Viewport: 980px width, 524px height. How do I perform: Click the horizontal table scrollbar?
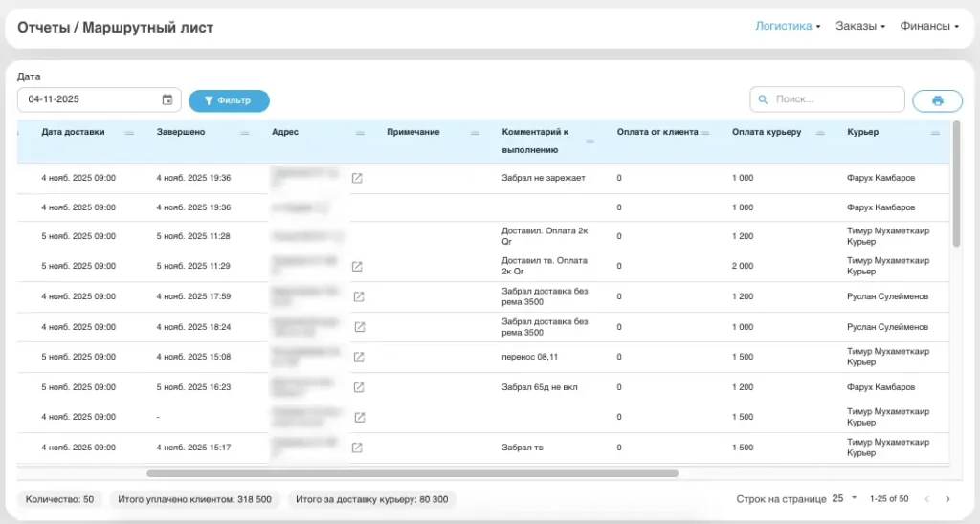point(412,473)
